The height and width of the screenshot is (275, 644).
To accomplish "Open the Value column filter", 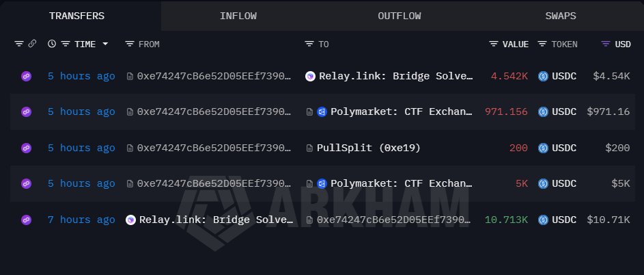I will (494, 44).
